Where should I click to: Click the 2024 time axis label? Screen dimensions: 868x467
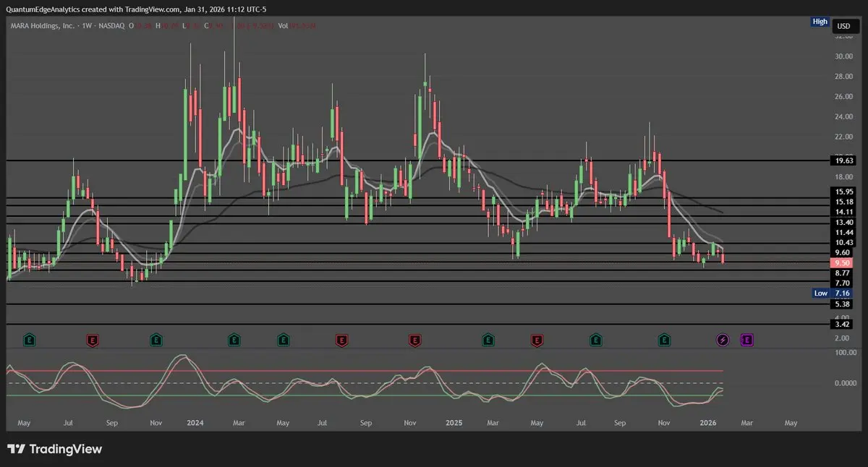[195, 421]
